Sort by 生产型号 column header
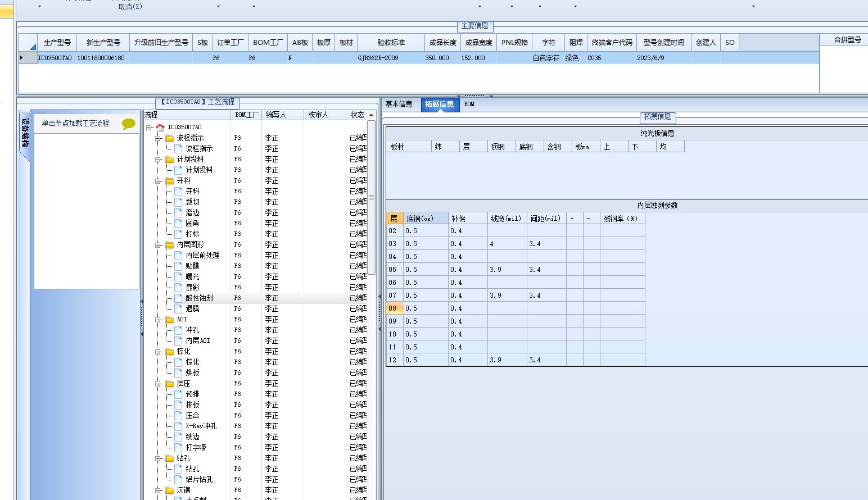This screenshot has height=500, width=868. coord(57,43)
